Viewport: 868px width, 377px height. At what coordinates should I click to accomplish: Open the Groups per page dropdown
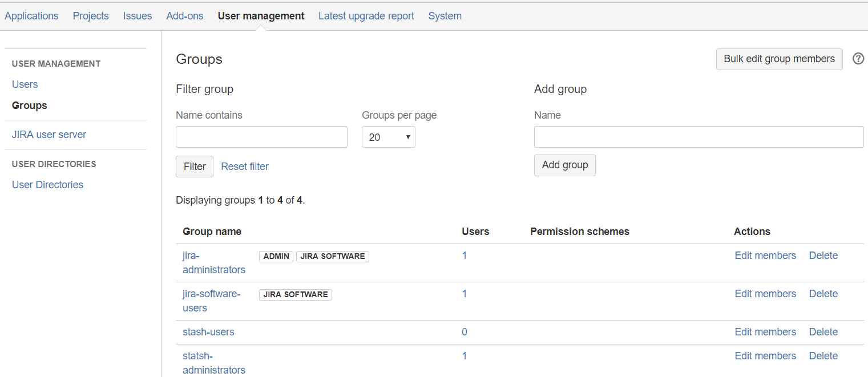click(x=388, y=137)
